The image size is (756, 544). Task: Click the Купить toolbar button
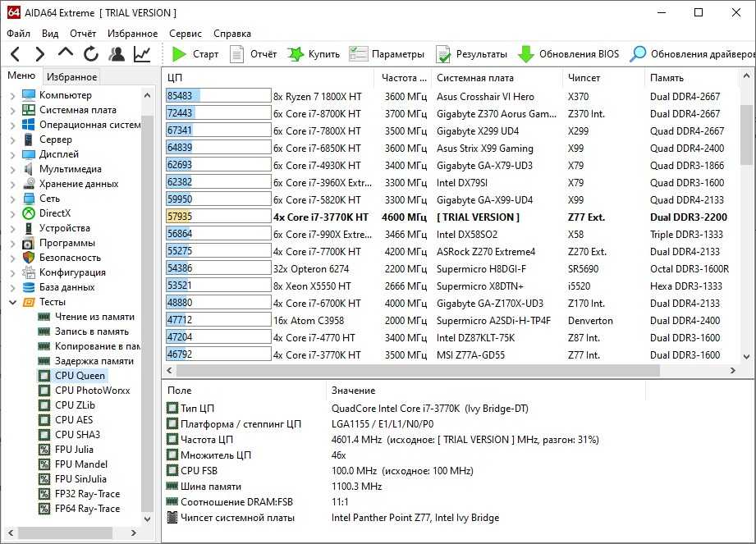point(313,54)
